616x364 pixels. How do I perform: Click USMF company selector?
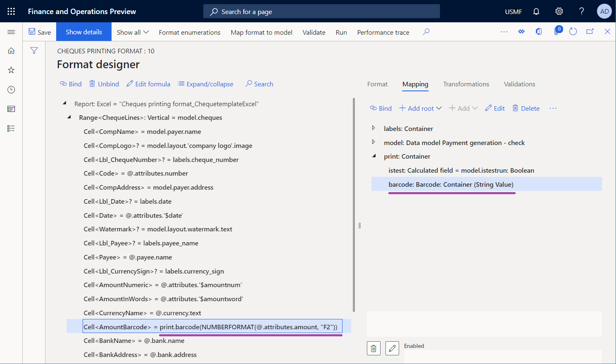514,12
